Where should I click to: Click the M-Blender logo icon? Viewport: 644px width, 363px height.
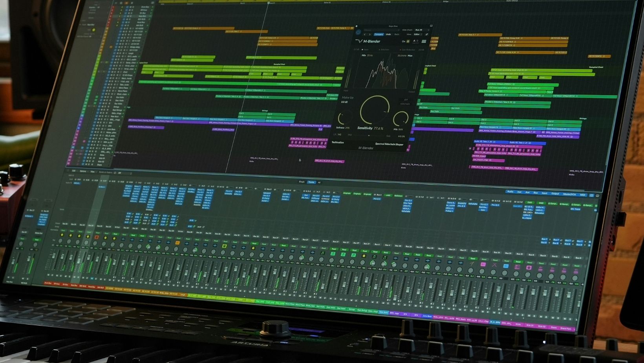coord(359,41)
